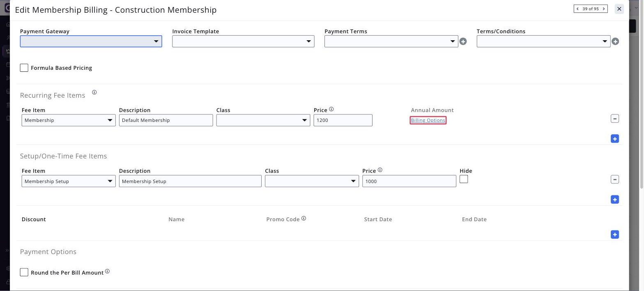Click the Annual Amount label
This screenshot has width=644, height=291.
click(x=432, y=110)
